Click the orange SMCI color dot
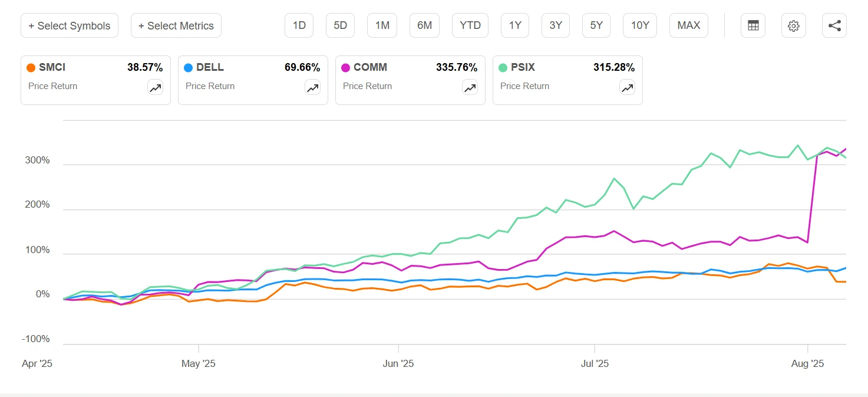Viewport: 868px width, 397px height. point(31,68)
